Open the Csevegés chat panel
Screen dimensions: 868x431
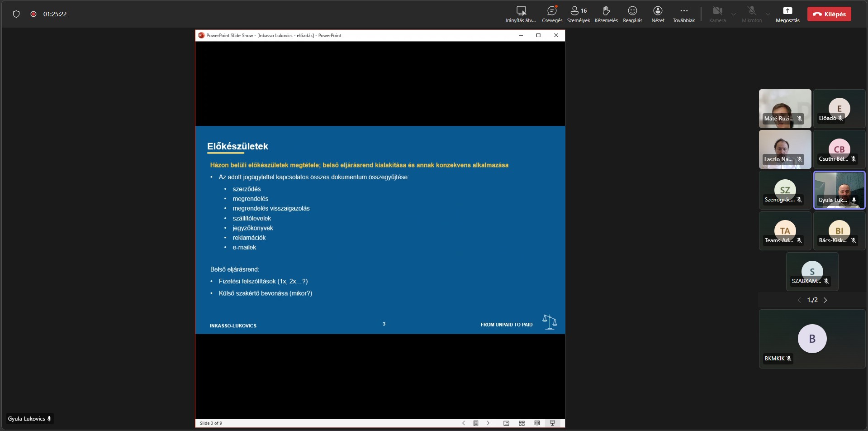pyautogui.click(x=552, y=14)
